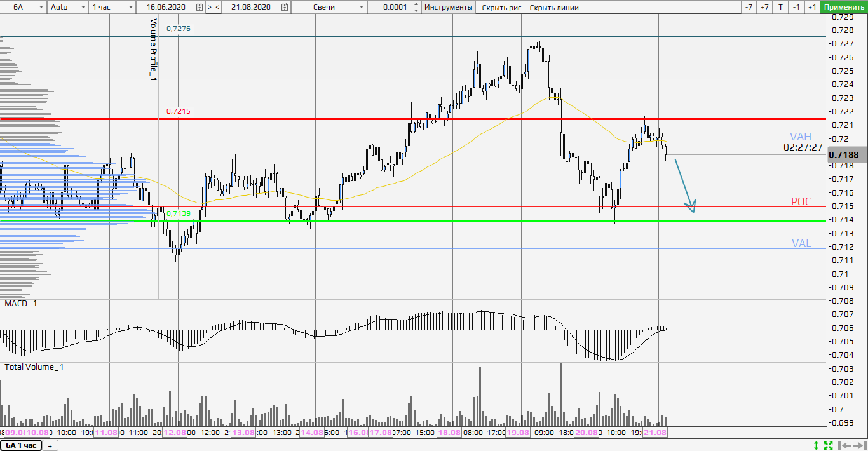868x451 pixels.
Task: Add a new chart tab with plus
Action: (50, 445)
